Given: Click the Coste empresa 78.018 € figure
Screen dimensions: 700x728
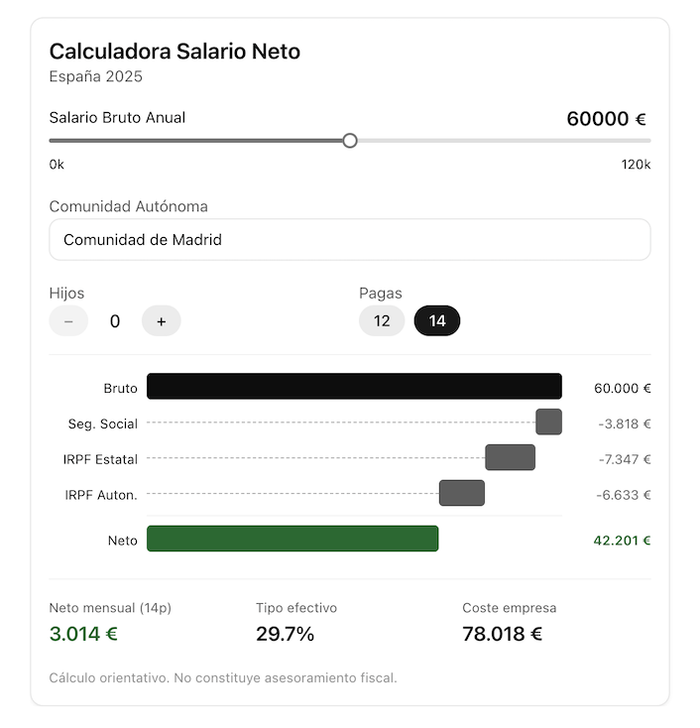Looking at the screenshot, I should [502, 634].
